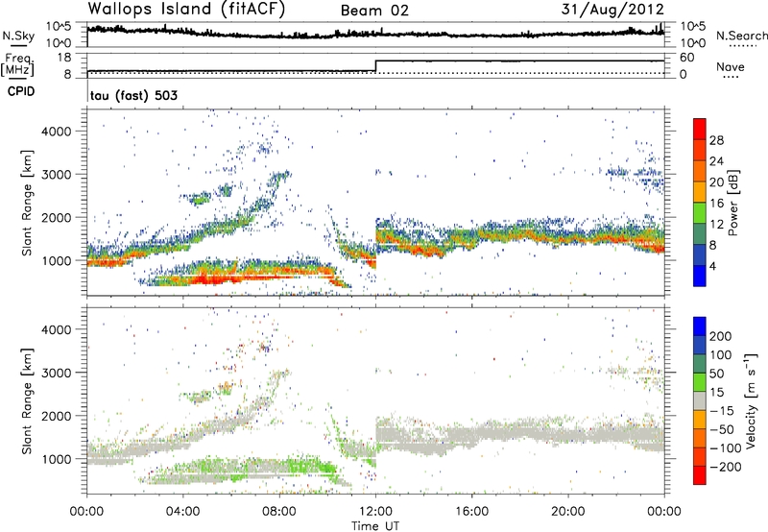The width and height of the screenshot is (768, 532).
Task: Pick the dark blue 4–8 dB power swatch
Action: pos(700,254)
